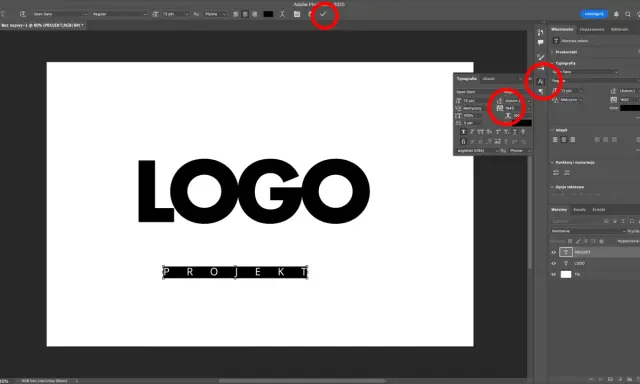This screenshot has width=640, height=384.
Task: Collapse the Opcje tekstowe section
Action: pos(552,187)
